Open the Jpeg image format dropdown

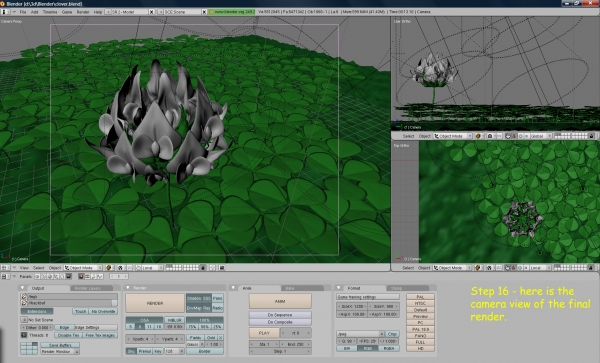[x=360, y=334]
